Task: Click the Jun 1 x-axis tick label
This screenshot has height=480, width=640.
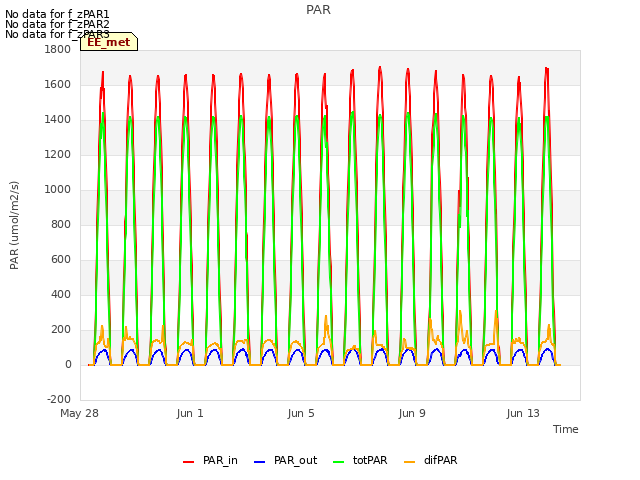Action: coord(190,413)
